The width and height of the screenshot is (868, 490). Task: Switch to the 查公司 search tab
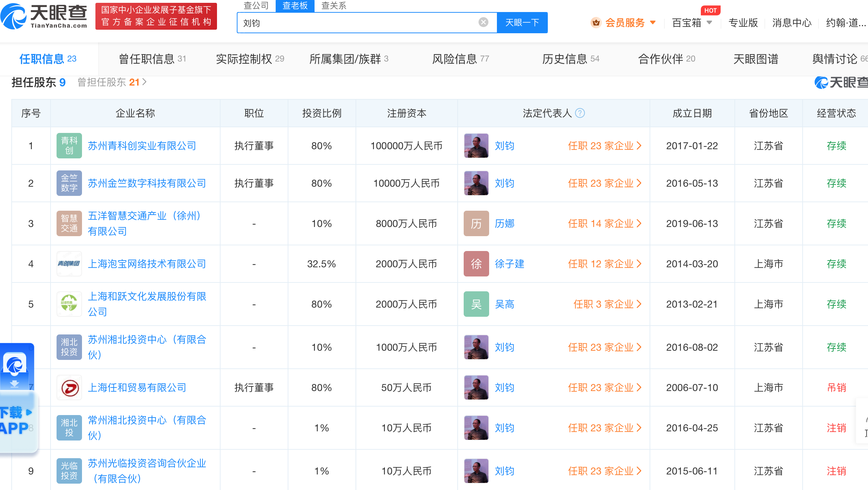256,6
